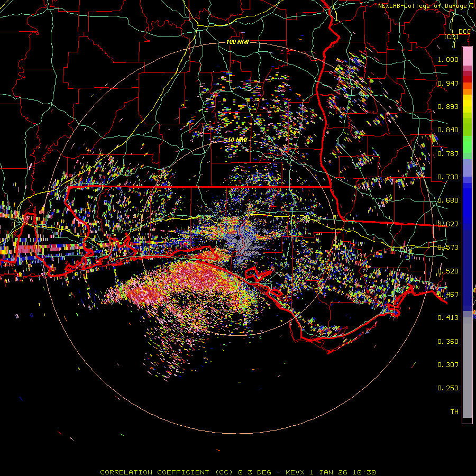Screen dimensions: 476x476
Task: Click the black radar site dot at center
Action: coord(237,237)
